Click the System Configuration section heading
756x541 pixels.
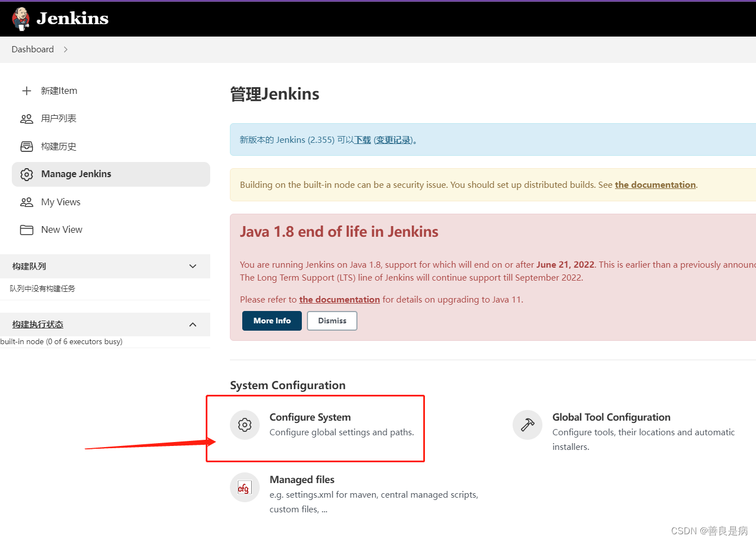click(288, 385)
